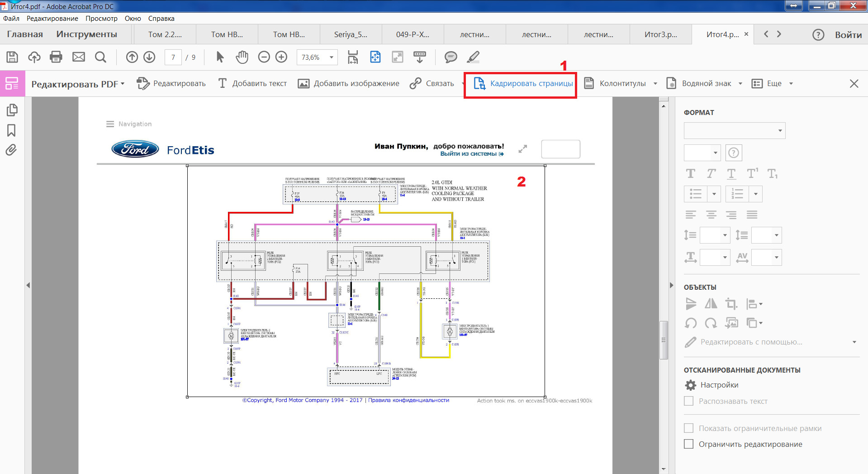The height and width of the screenshot is (474, 868).
Task: Toggle Ограничить редактирование checkbox
Action: 689,444
